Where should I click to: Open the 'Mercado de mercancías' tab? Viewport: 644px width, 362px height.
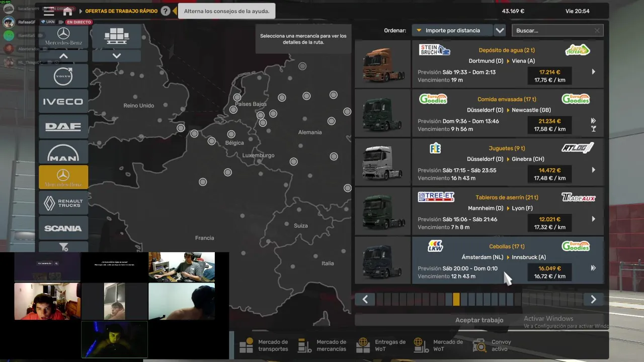click(x=323, y=345)
